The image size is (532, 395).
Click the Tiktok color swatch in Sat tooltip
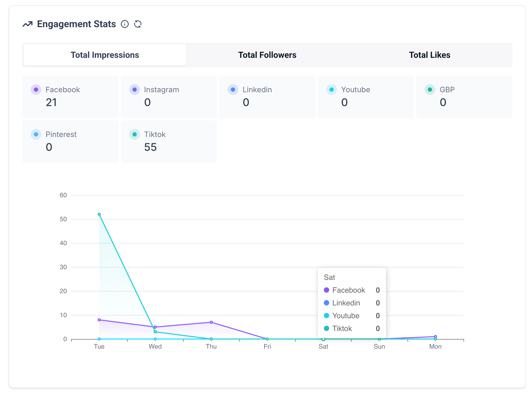[x=327, y=328]
